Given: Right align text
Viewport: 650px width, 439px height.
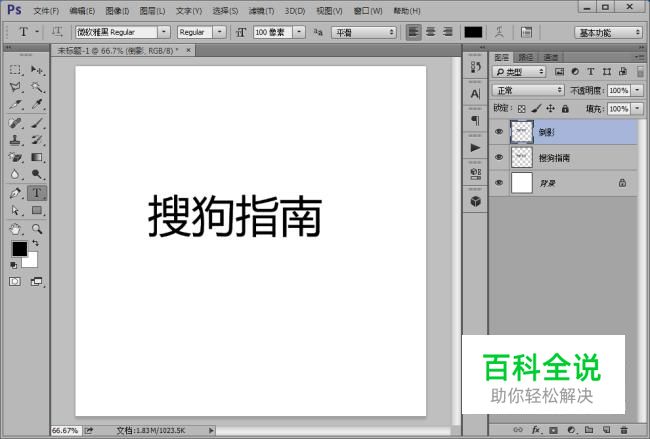Looking at the screenshot, I should pyautogui.click(x=448, y=32).
